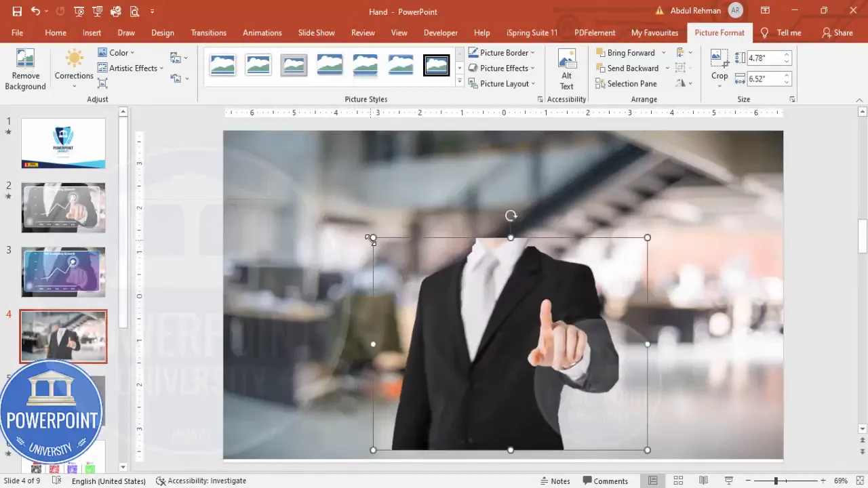Toggle the Notes pane

pyautogui.click(x=555, y=481)
